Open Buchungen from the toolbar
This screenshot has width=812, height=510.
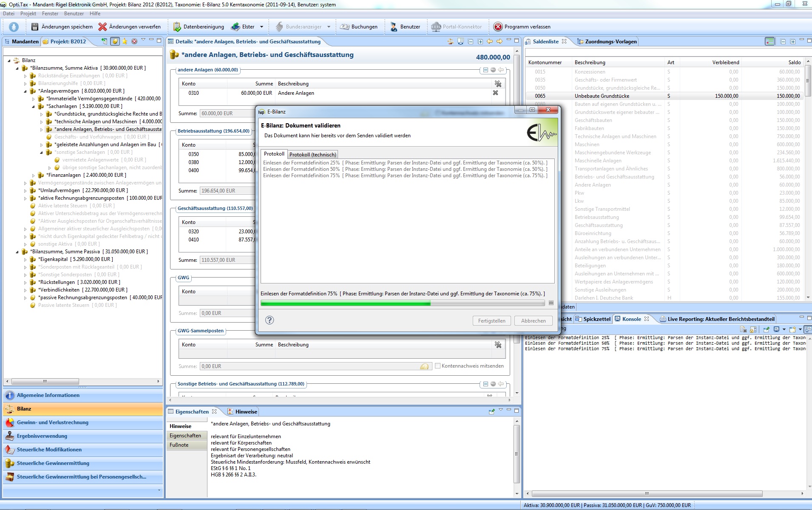359,27
